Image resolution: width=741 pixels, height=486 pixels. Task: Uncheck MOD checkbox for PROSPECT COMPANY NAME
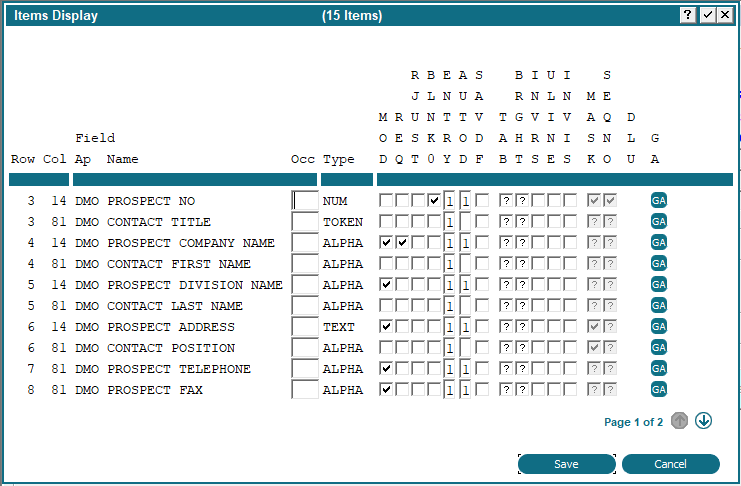[x=386, y=243]
